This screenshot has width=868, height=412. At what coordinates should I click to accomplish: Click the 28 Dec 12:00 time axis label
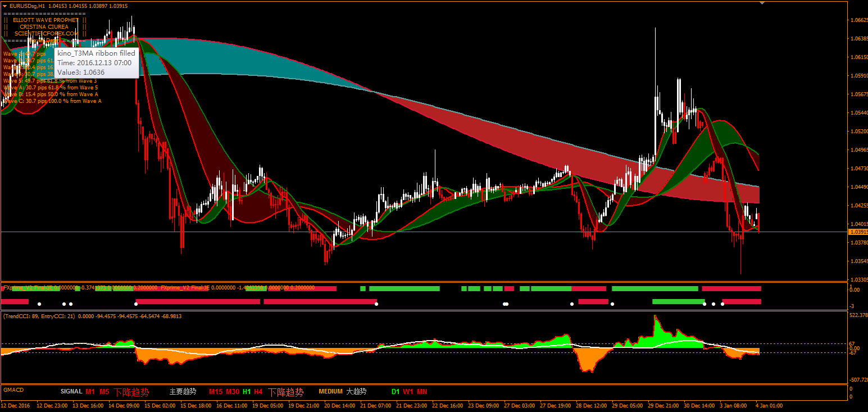[591, 405]
